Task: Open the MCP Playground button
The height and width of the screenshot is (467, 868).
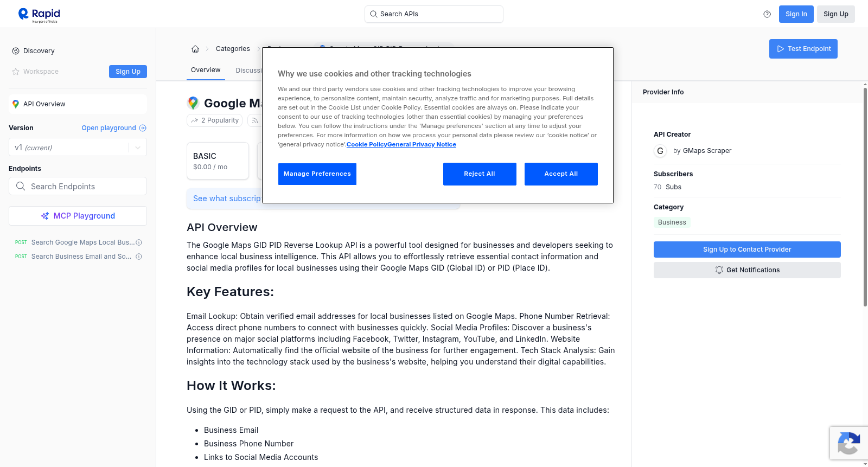Action: (x=78, y=216)
